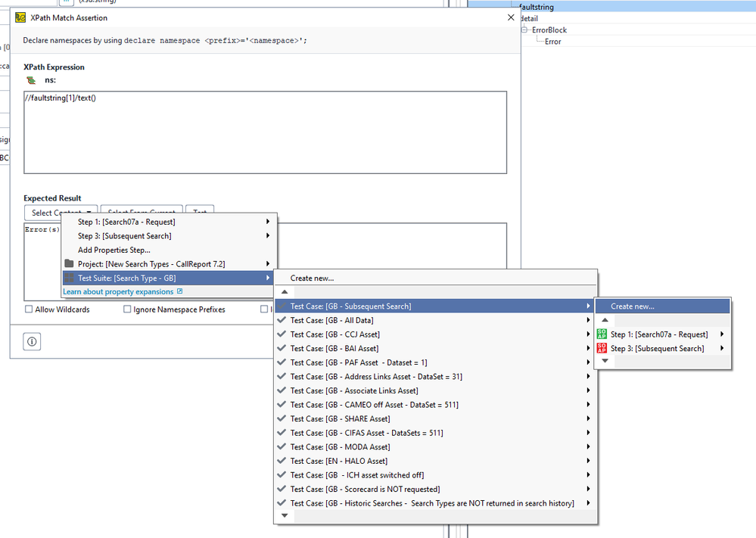The height and width of the screenshot is (538, 756).
Task: Choose Create new... in test case list menu
Action: (x=436, y=278)
